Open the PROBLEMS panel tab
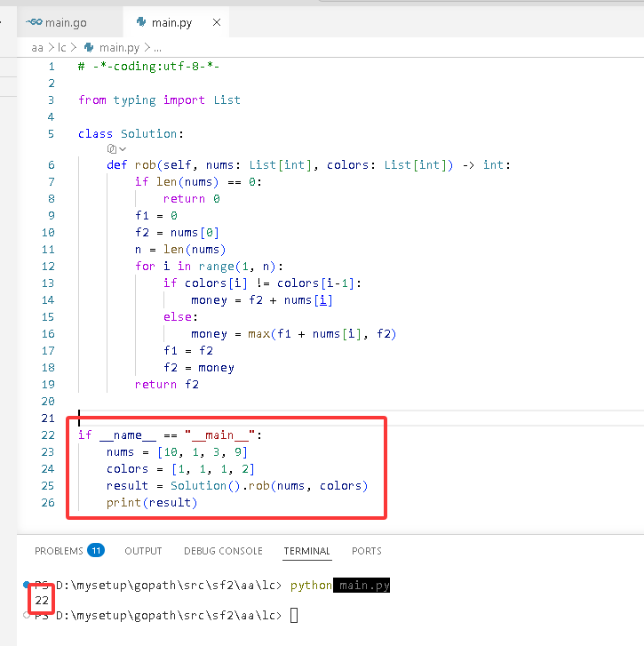 (x=59, y=551)
